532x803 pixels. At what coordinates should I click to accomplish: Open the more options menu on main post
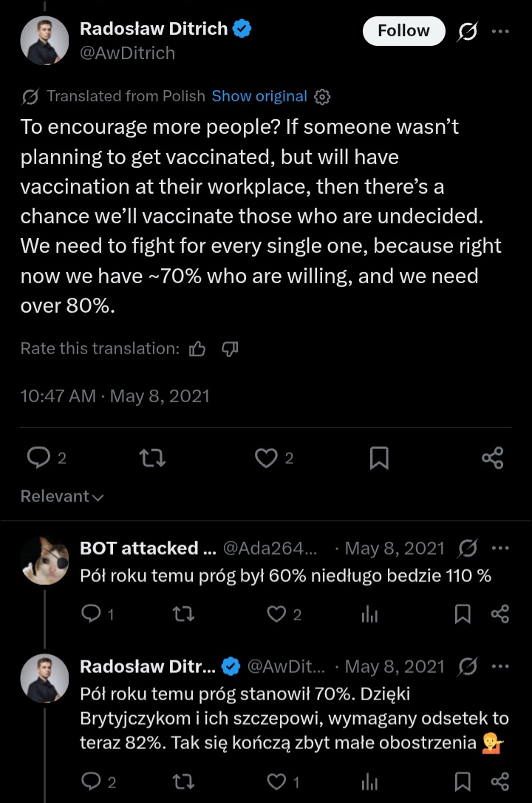pyautogui.click(x=500, y=31)
